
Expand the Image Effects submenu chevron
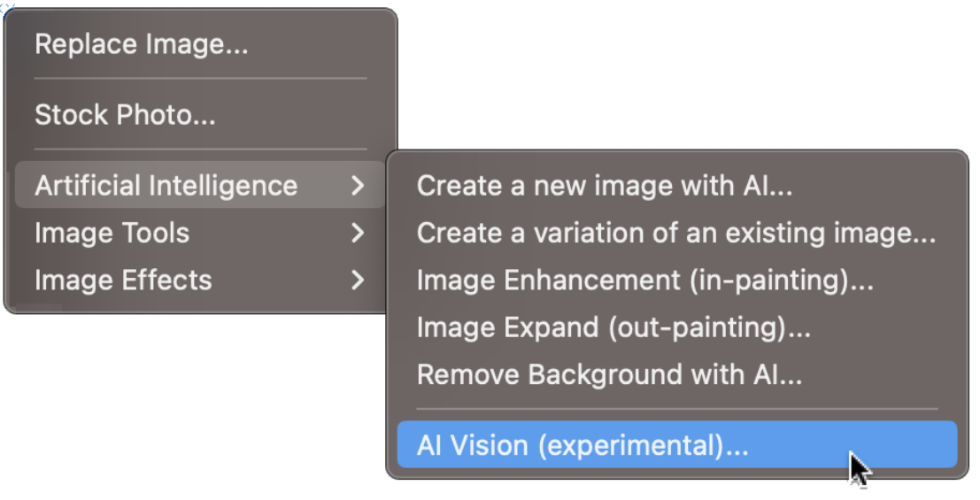pos(357,280)
